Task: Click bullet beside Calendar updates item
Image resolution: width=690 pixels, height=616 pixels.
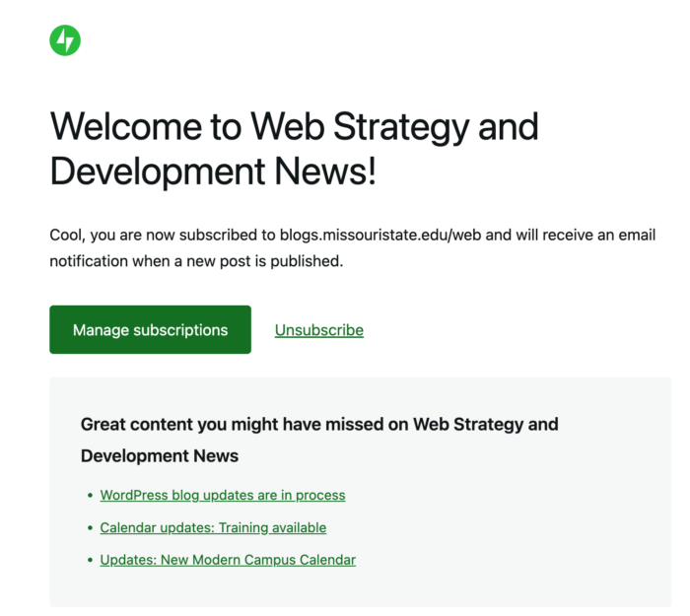Action: tap(91, 527)
